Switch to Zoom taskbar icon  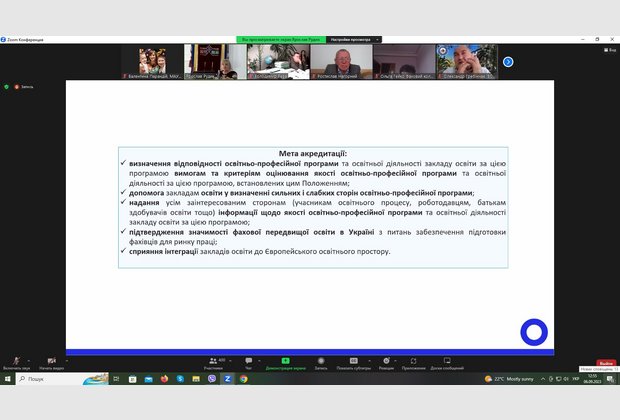pyautogui.click(x=228, y=379)
